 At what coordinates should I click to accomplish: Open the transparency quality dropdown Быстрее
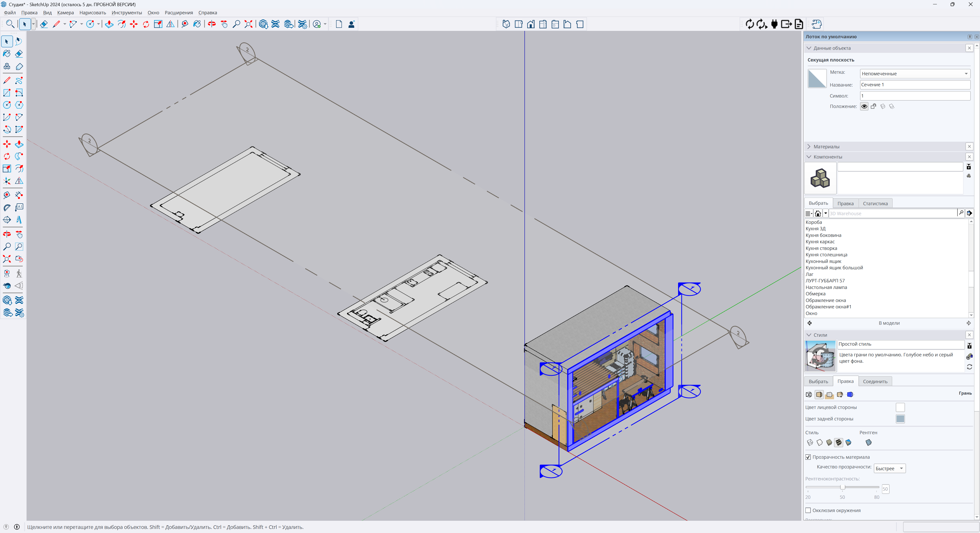889,469
